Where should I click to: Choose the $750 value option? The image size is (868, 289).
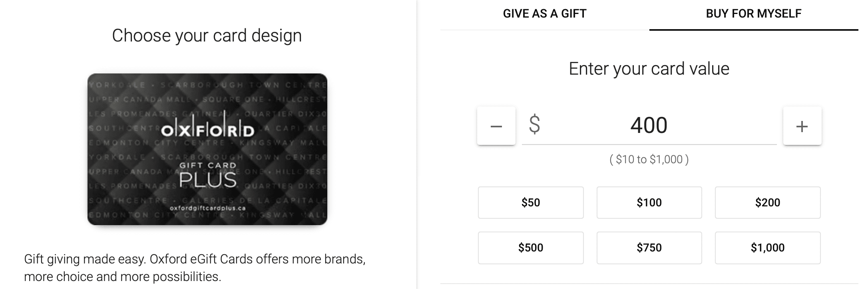tap(649, 248)
